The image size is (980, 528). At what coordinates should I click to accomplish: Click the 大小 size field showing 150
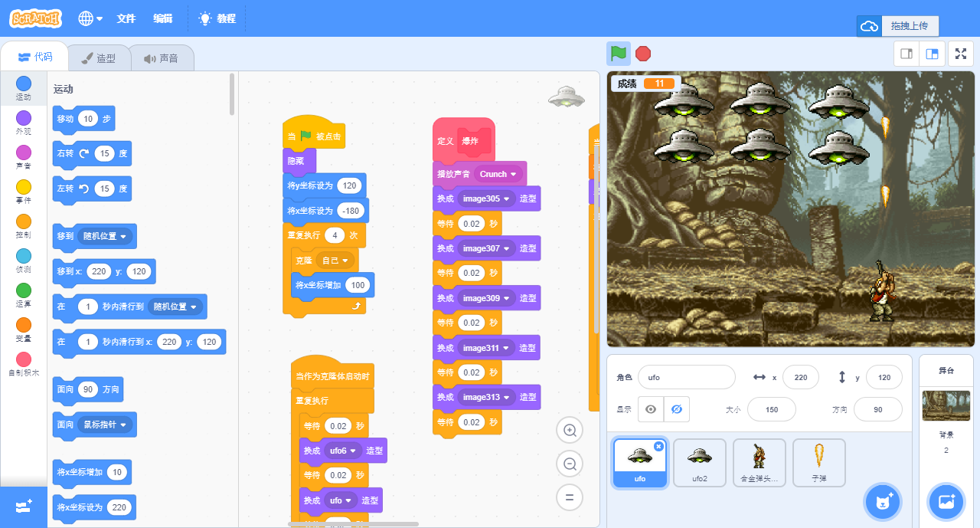pos(772,409)
